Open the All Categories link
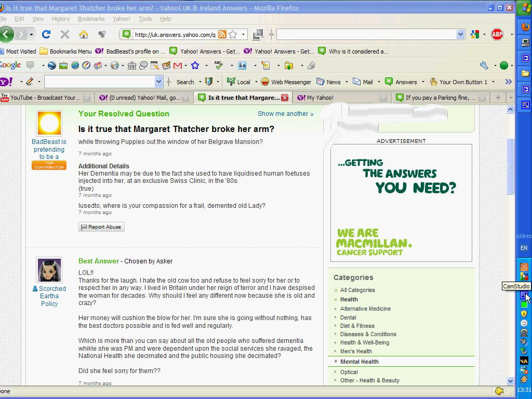Screen dimensions: 532x399 point(357,290)
